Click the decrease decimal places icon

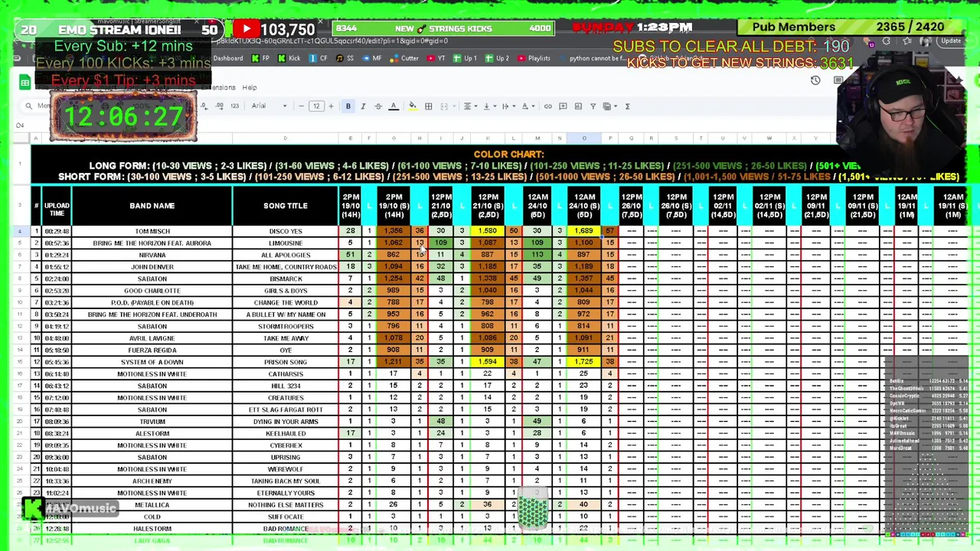206,106
